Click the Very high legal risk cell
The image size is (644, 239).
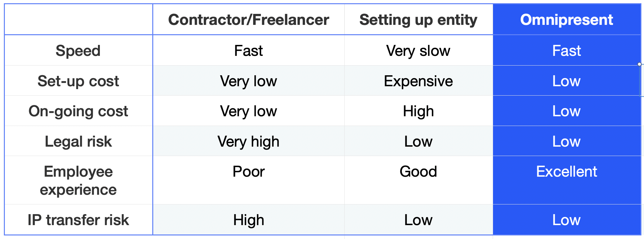coord(248,141)
